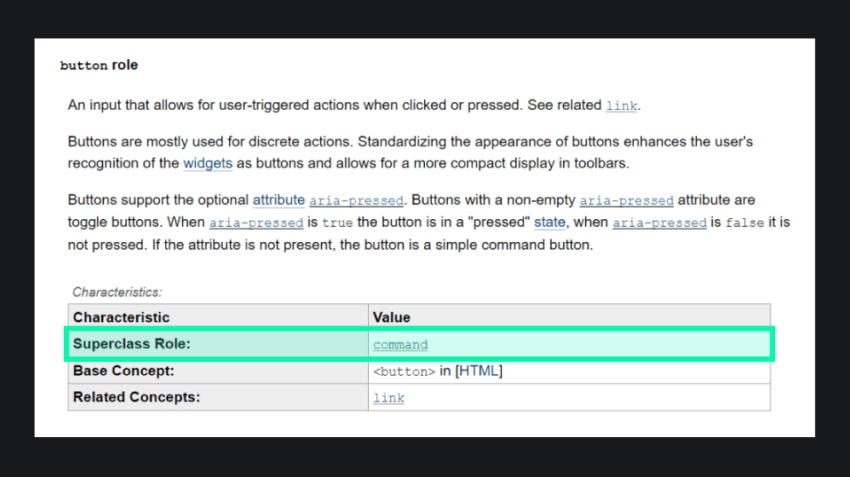The width and height of the screenshot is (850, 477).
Task: Open the 'link' reference after 'See related'
Action: [621, 106]
